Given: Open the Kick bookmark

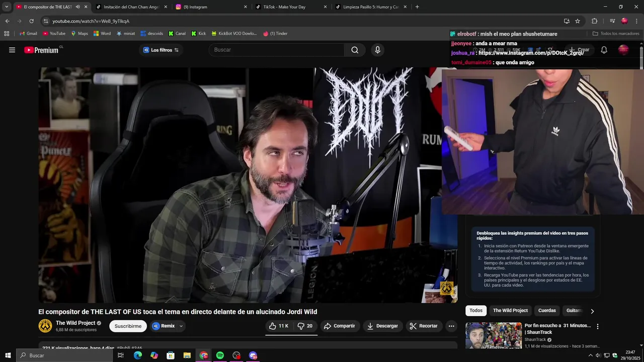Looking at the screenshot, I should (198, 34).
